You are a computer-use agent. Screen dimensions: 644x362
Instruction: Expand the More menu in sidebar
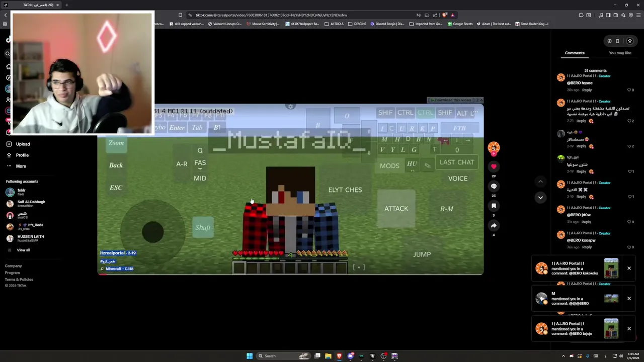pos(16,166)
